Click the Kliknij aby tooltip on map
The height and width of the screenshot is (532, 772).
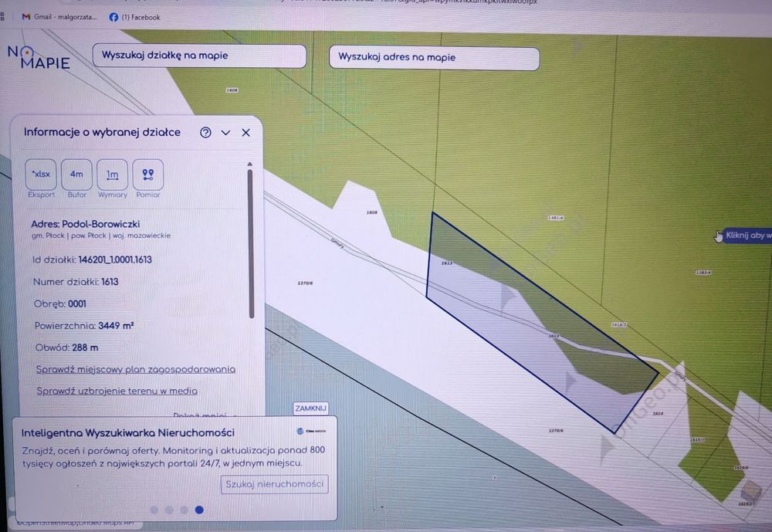pos(746,236)
